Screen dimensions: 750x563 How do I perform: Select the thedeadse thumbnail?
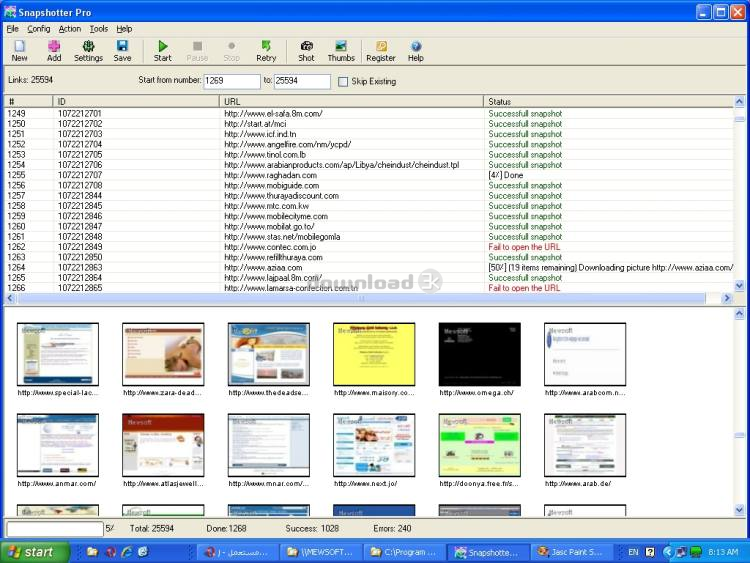pos(269,354)
